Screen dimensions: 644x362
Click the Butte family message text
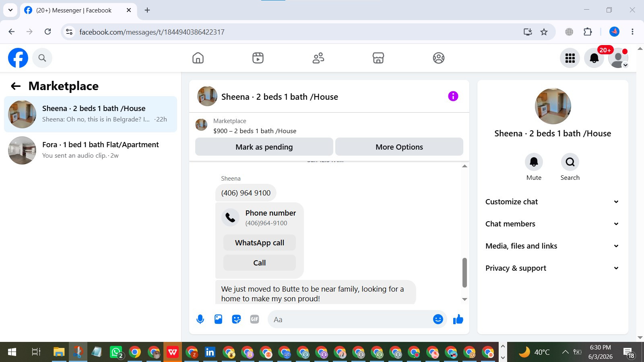pos(313,294)
